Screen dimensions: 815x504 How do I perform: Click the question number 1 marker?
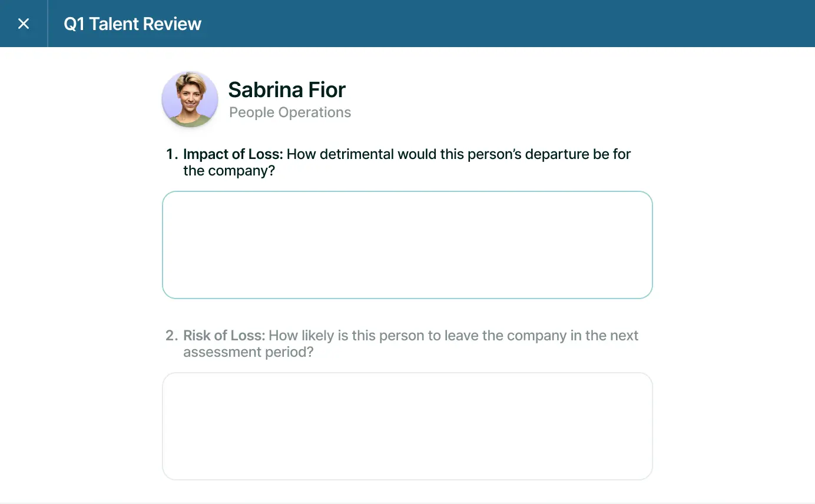171,154
